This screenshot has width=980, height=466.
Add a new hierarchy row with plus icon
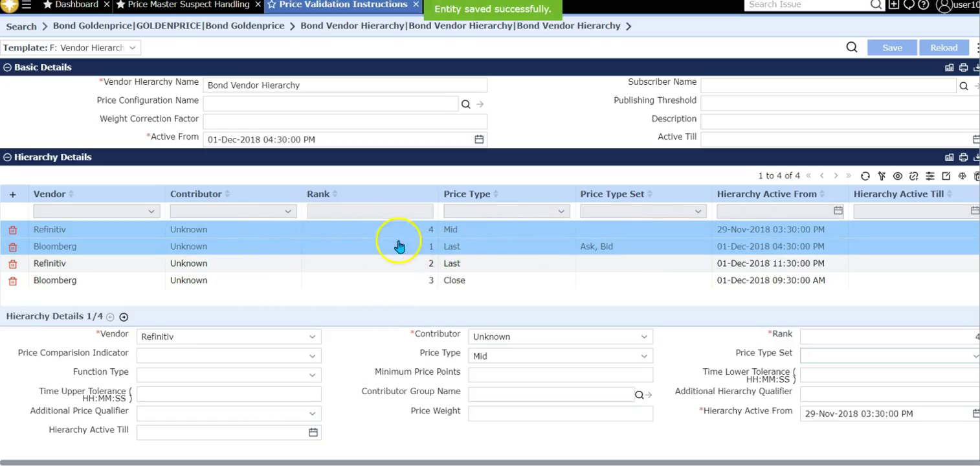point(13,194)
